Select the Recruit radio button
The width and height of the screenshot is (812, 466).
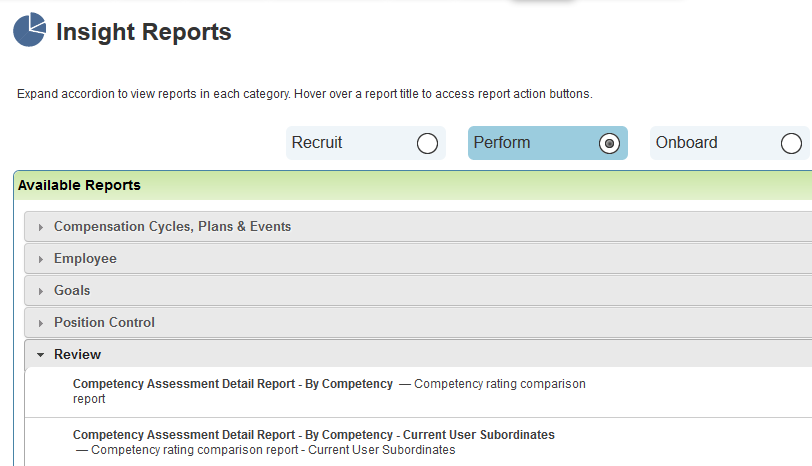coord(427,143)
